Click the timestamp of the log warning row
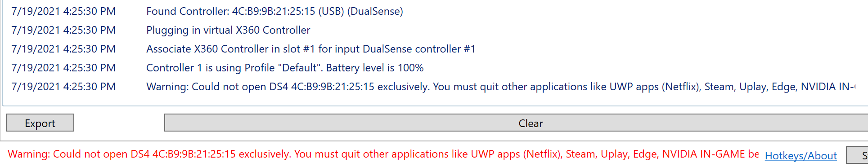Viewport: 868px width, 167px height. 63,87
